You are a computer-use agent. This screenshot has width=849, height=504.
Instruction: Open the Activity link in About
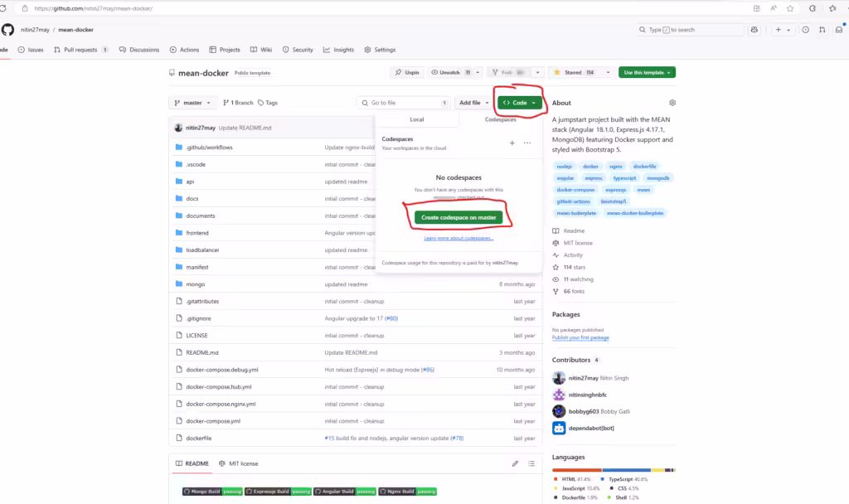point(567,255)
